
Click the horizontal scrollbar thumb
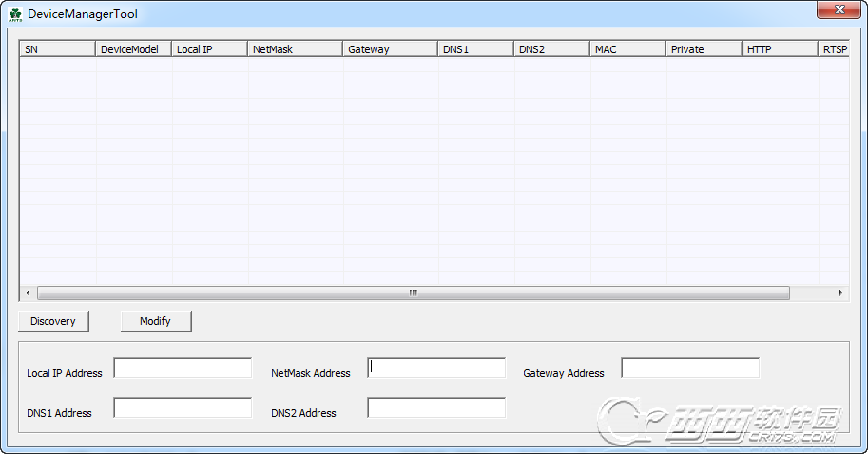413,293
